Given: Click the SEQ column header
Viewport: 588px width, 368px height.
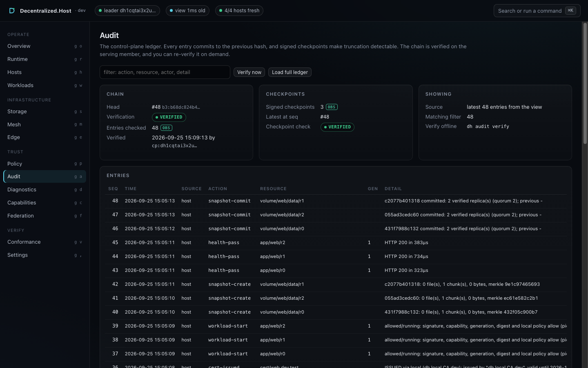Looking at the screenshot, I should pos(113,189).
